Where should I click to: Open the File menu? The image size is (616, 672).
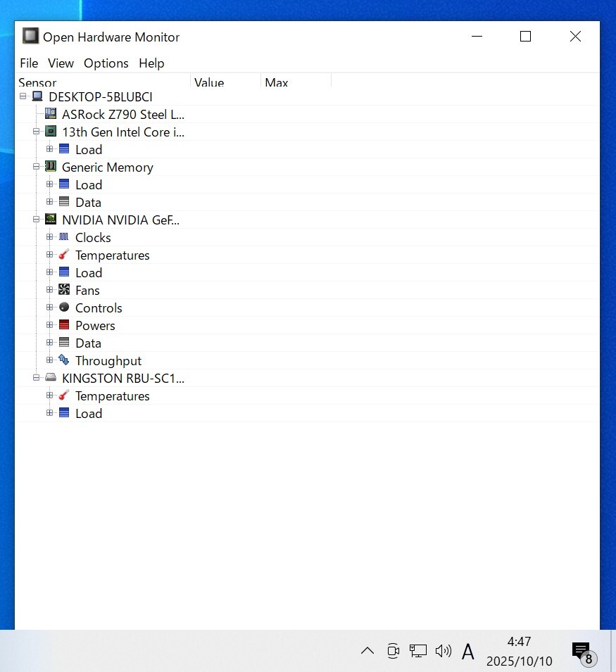point(29,63)
